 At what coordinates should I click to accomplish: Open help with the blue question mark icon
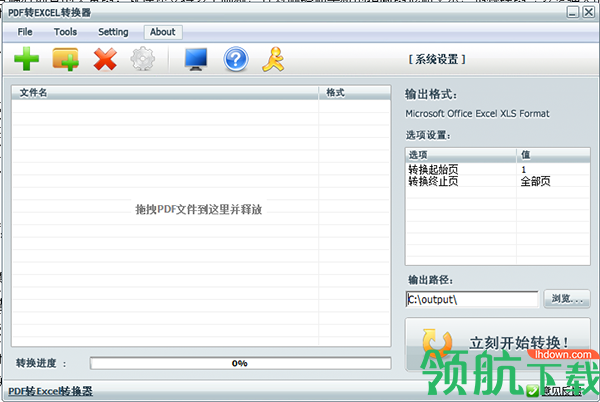coord(236,59)
